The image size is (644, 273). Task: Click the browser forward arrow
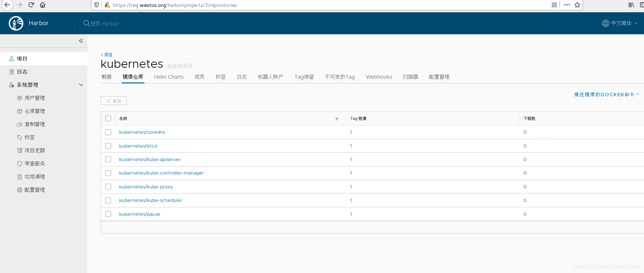[20, 5]
